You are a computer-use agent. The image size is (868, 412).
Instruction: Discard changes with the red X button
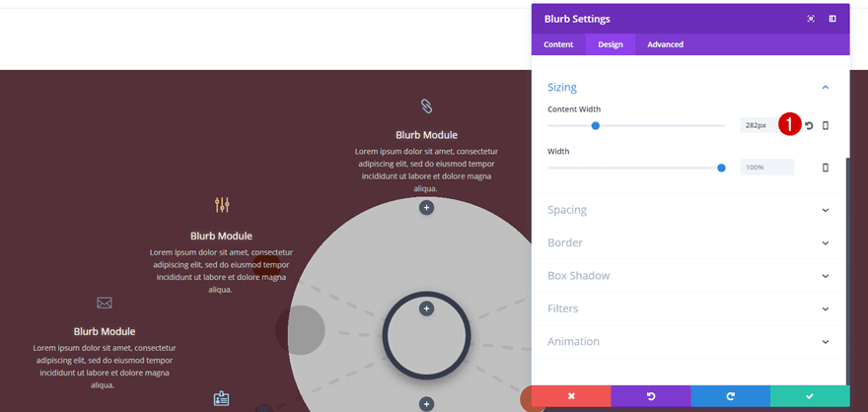[x=571, y=396]
